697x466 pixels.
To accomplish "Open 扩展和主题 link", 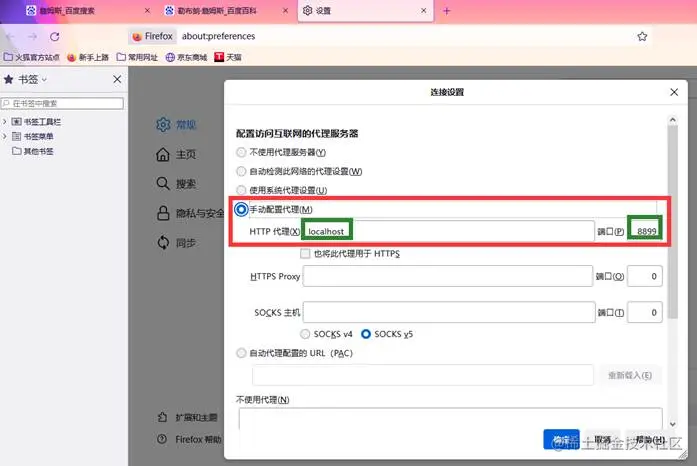I will [x=188, y=417].
